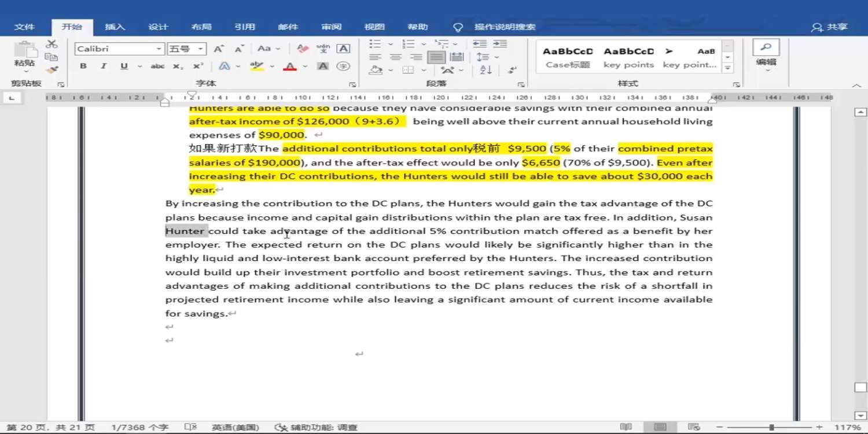
Task: Open the Calibri font name dropdown
Action: click(159, 49)
